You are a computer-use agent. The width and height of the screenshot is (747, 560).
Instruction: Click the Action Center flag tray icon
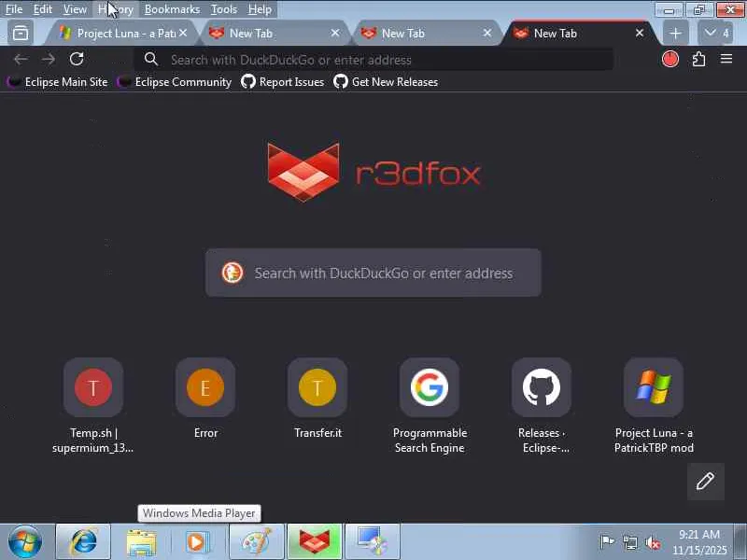(x=607, y=541)
